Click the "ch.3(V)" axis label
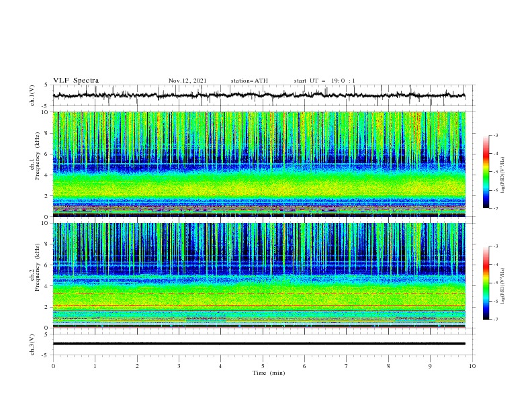532x411 pixels. 32,345
